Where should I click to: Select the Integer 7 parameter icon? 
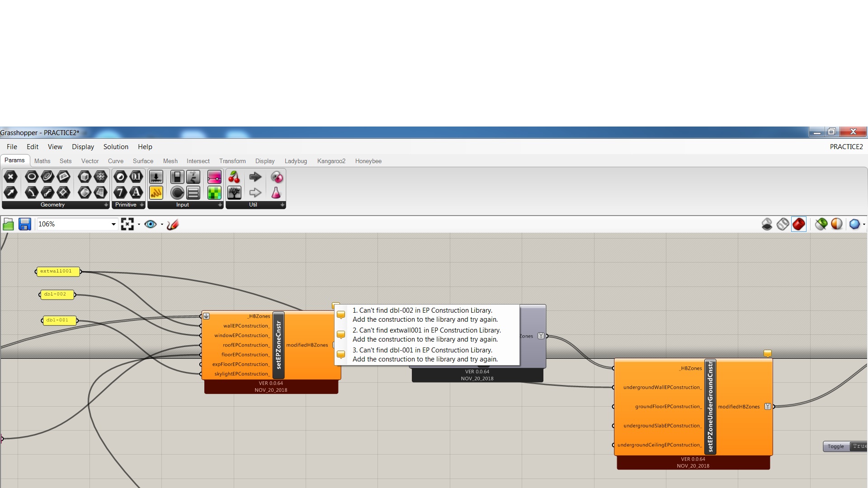coord(120,192)
